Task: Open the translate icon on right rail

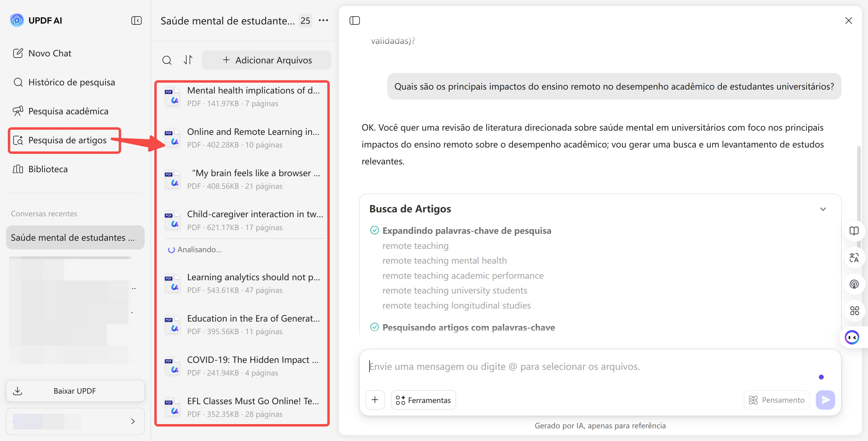Action: coord(854,258)
